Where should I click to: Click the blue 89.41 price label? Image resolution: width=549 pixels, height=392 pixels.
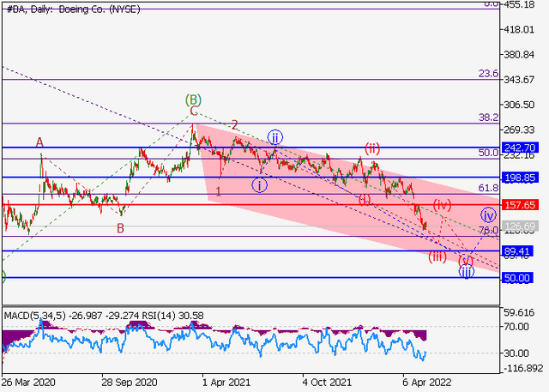click(517, 251)
